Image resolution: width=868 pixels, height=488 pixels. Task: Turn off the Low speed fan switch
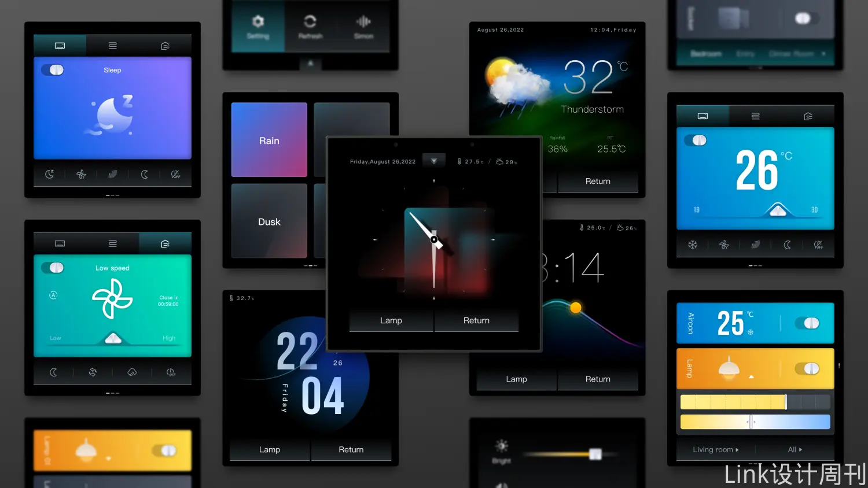pos(56,268)
